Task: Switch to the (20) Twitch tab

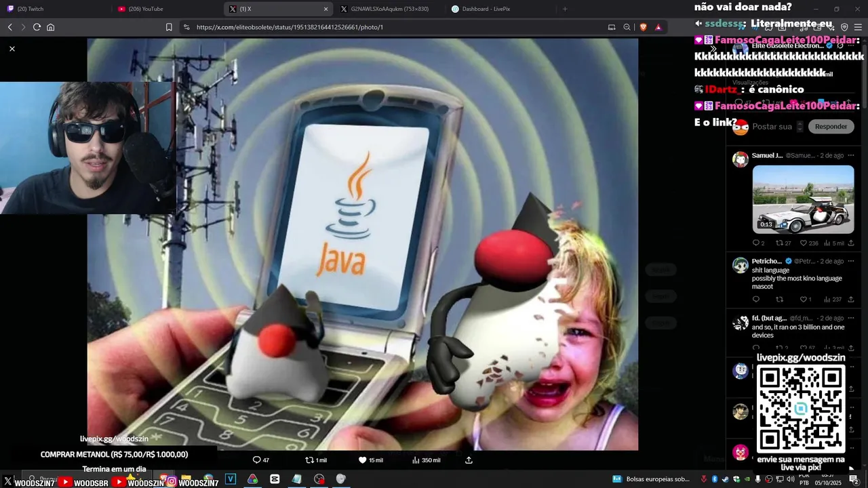Action: tap(56, 9)
